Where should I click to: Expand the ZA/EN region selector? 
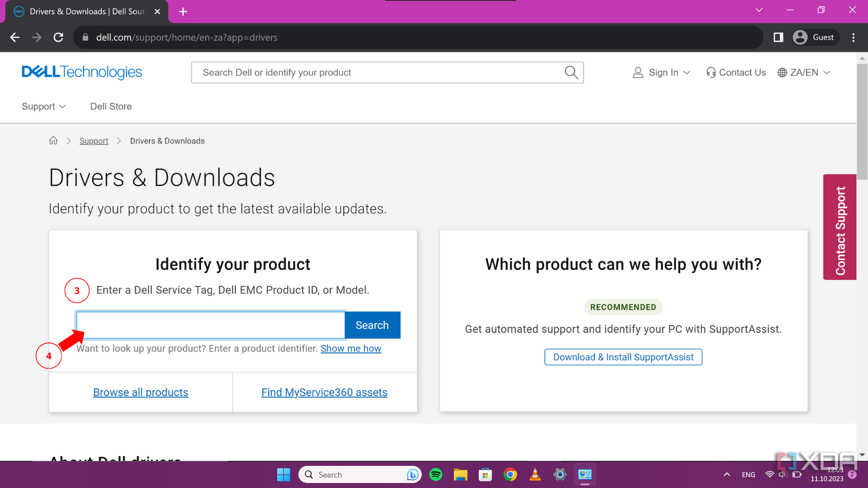(x=804, y=72)
